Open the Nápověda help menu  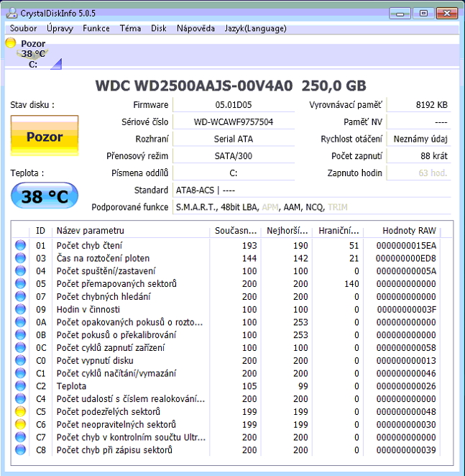(x=195, y=29)
